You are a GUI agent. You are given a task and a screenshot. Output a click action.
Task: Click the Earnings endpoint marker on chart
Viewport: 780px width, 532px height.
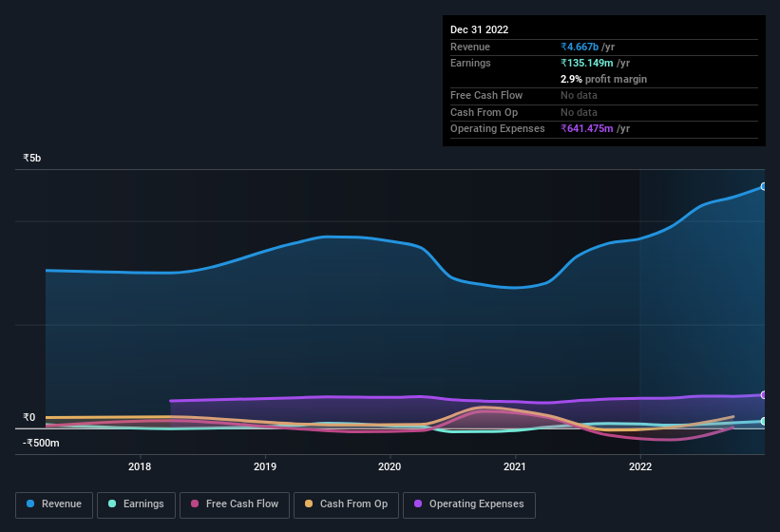764,421
